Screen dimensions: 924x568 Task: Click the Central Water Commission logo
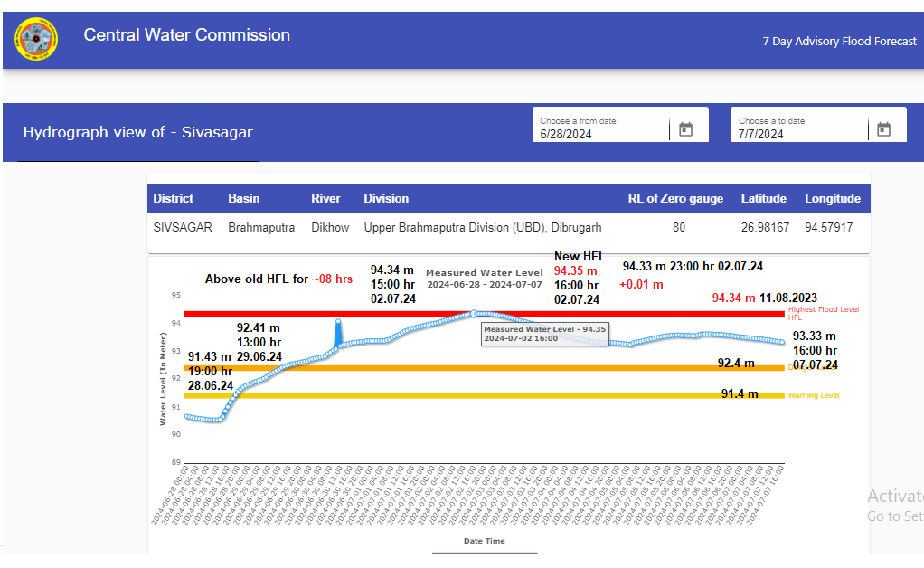(36, 40)
